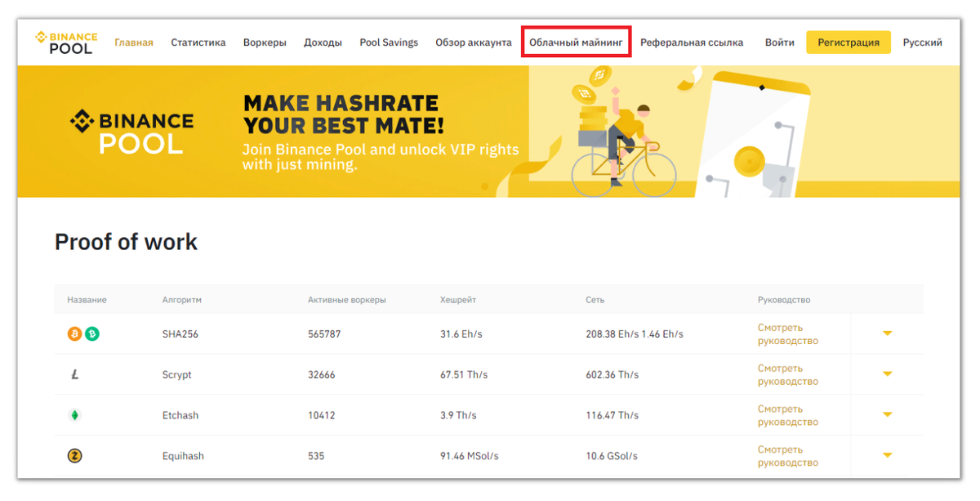This screenshot has height=501, width=980.
Task: Select the SHA256 algorithm cell
Action: tap(180, 334)
